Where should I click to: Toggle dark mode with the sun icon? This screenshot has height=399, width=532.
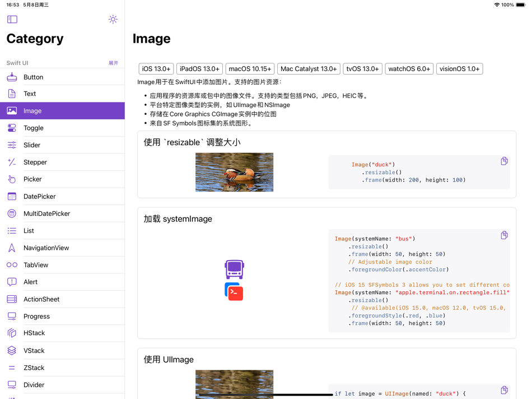113,19
